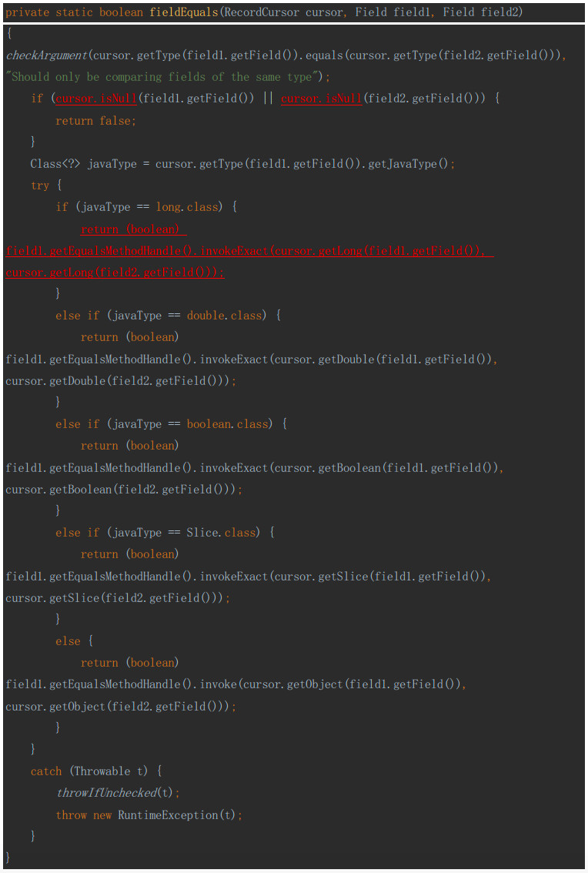Click boolean.class in the else-if condition

(227, 424)
